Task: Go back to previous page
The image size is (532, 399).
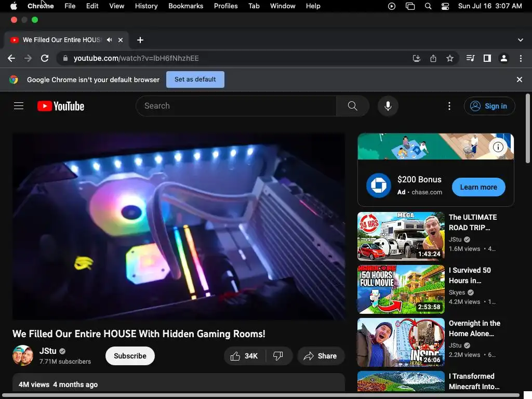Action: [11, 58]
